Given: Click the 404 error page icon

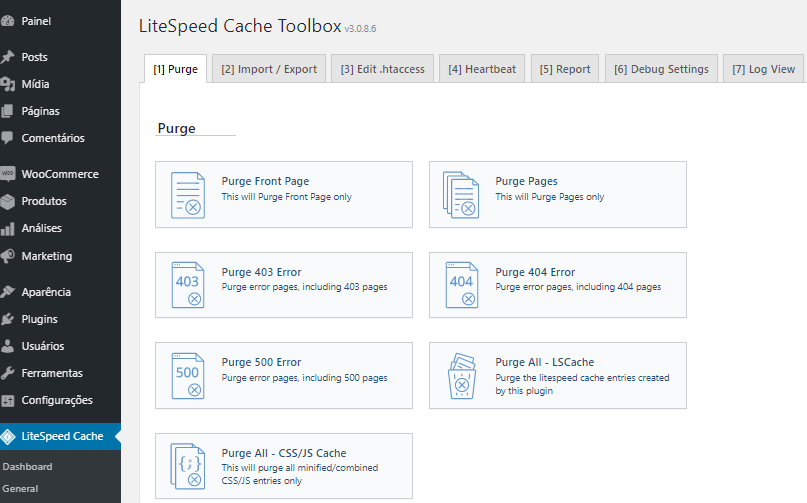Looking at the screenshot, I should click(x=461, y=285).
